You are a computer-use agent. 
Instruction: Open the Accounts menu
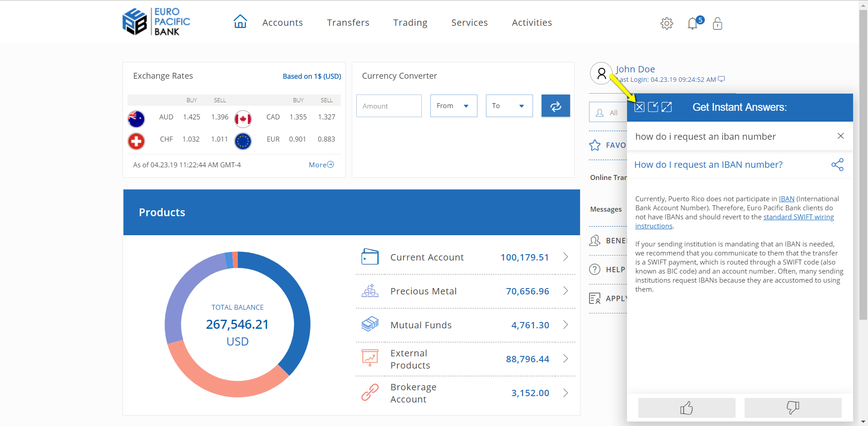tap(283, 23)
